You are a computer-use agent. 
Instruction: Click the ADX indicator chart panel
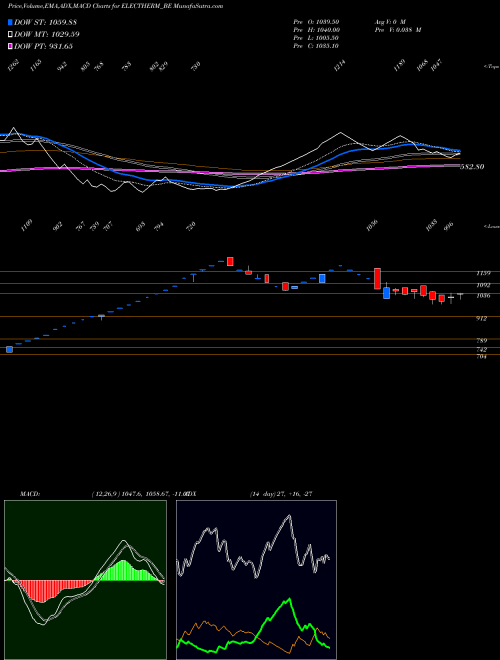(256, 580)
